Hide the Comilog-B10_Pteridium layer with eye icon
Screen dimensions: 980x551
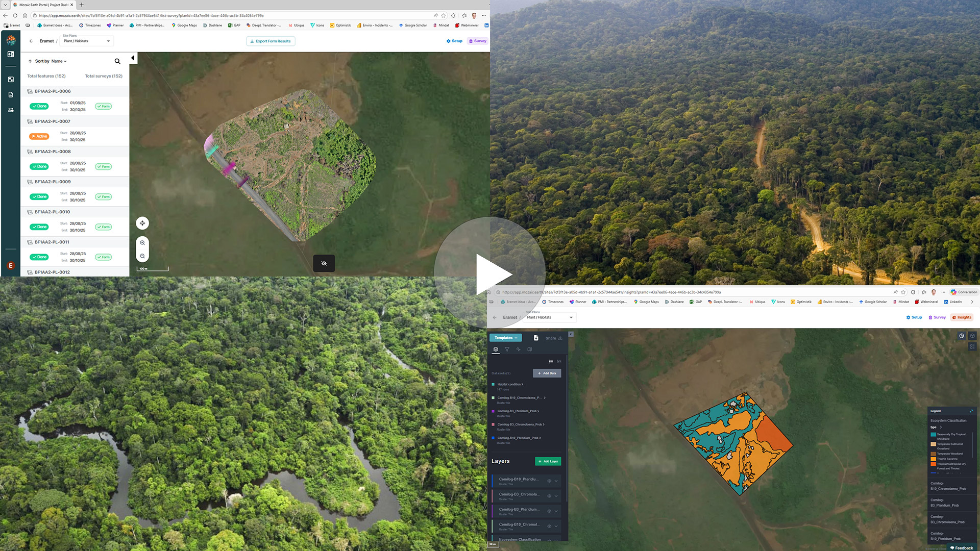[x=549, y=481]
